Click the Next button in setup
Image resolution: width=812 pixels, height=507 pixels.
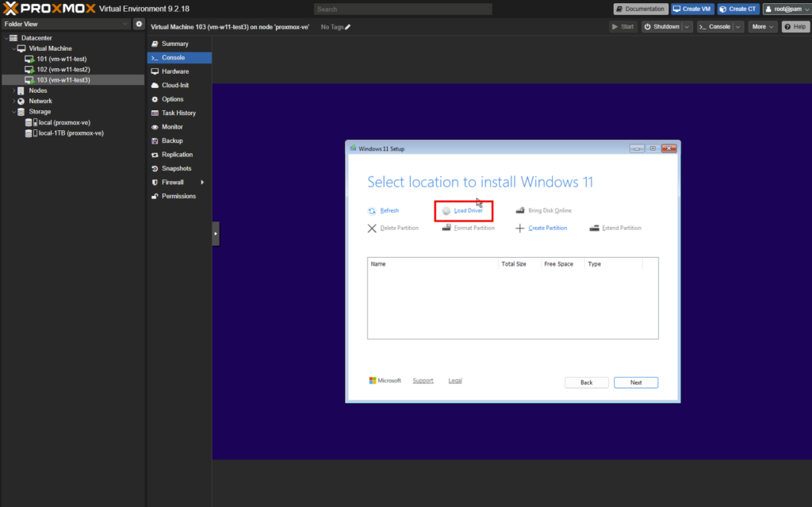(x=636, y=382)
